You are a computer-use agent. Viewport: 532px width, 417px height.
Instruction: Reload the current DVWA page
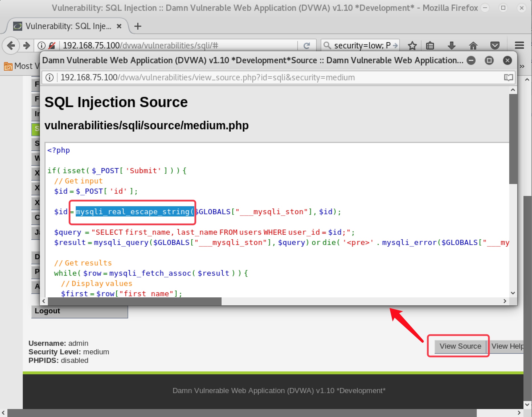[306, 46]
